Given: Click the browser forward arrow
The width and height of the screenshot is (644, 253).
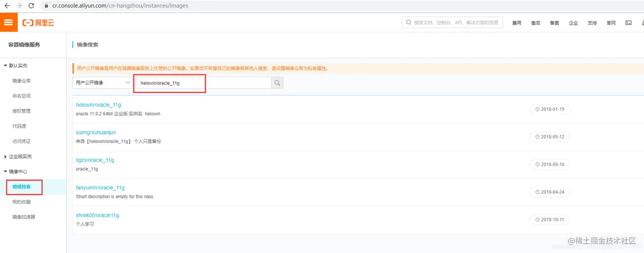Looking at the screenshot, I should coord(19,6).
